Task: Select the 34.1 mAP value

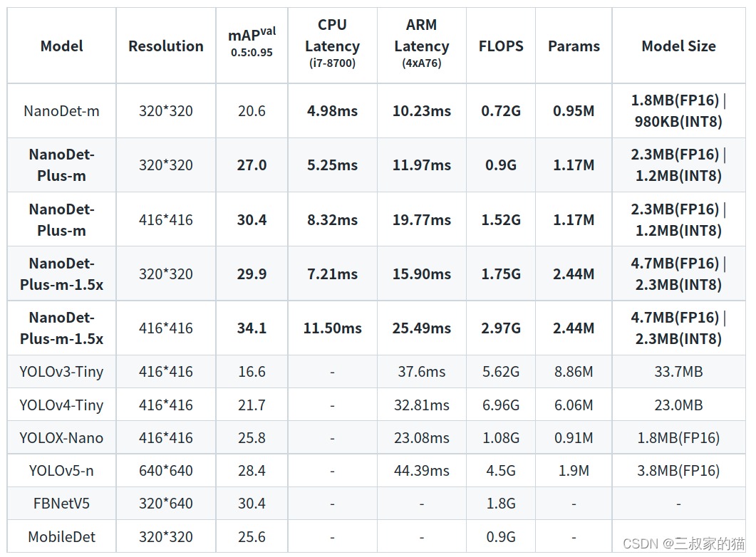Action: coord(252,328)
